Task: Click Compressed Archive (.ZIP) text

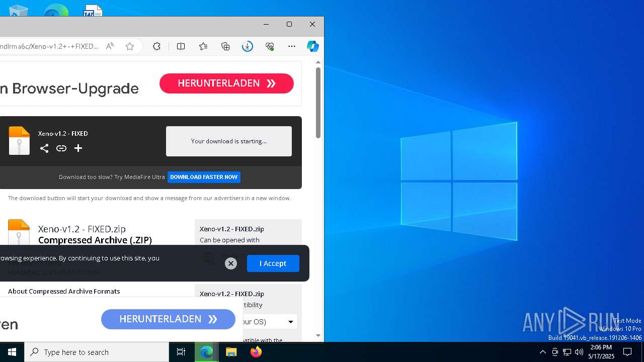Action: tap(95, 240)
